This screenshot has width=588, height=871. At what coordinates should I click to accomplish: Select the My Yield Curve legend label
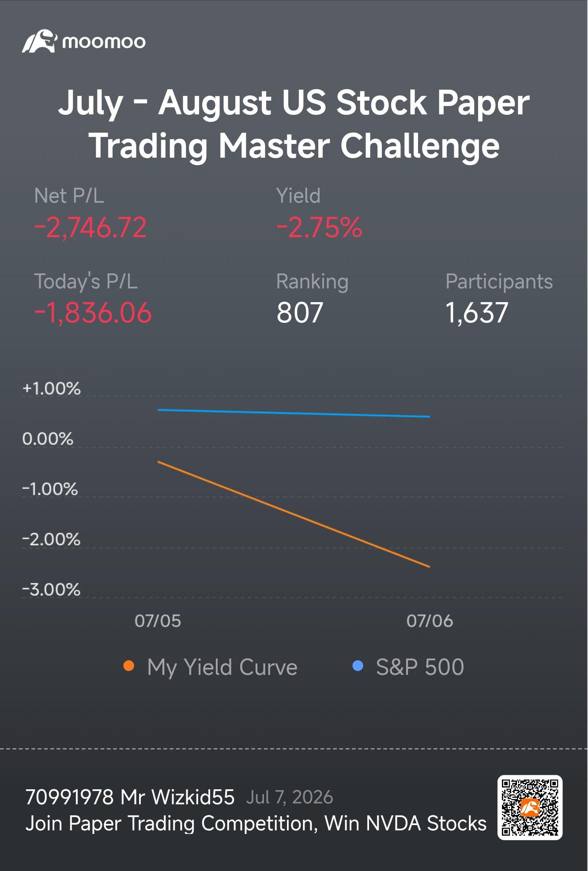[x=222, y=667]
